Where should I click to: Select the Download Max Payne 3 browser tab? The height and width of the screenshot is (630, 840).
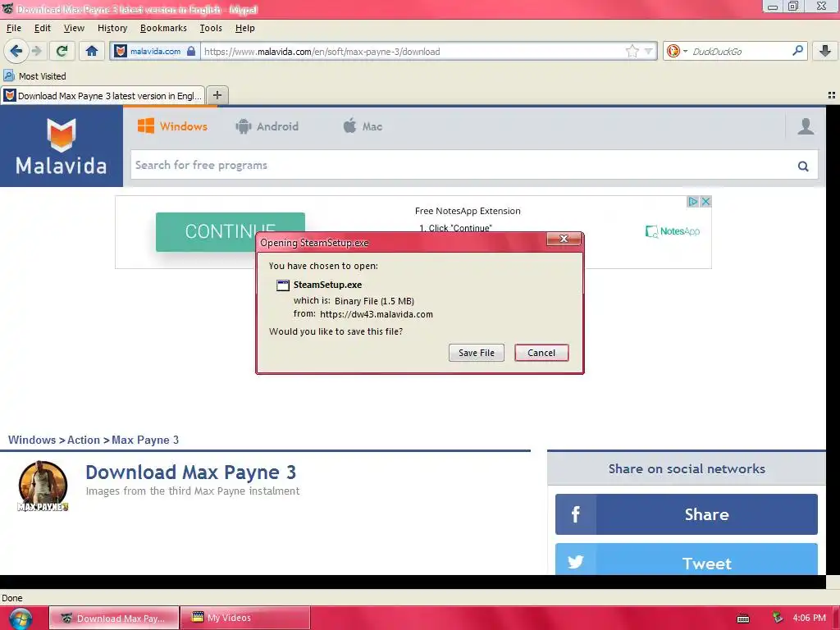coord(103,95)
